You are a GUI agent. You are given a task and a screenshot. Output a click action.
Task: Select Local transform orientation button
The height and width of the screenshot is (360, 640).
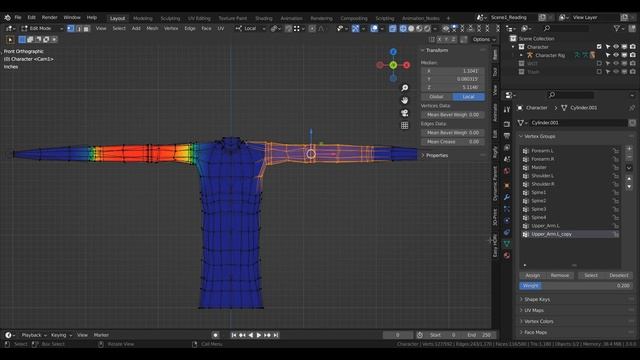click(469, 97)
